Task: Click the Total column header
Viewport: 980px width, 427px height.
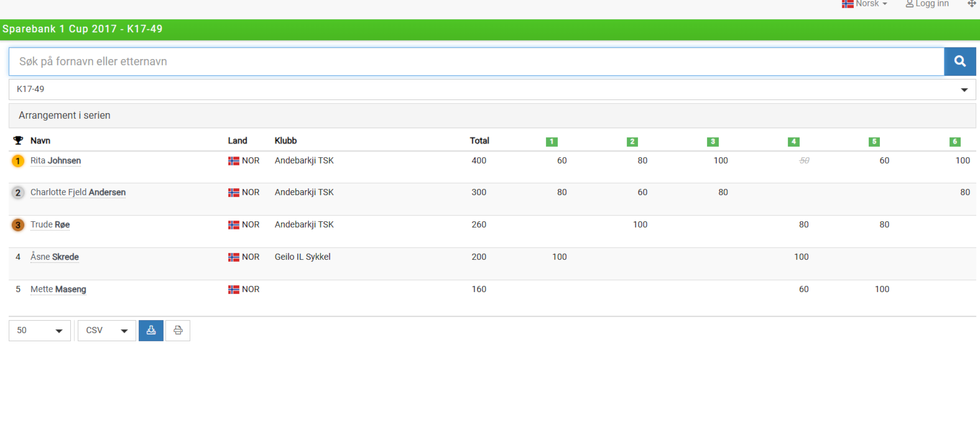Action: coord(479,140)
